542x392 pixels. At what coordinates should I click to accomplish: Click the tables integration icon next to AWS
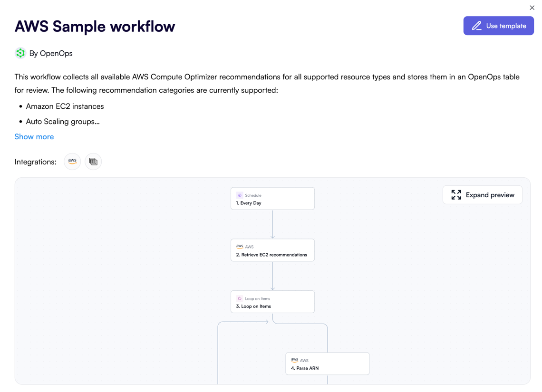pos(93,162)
